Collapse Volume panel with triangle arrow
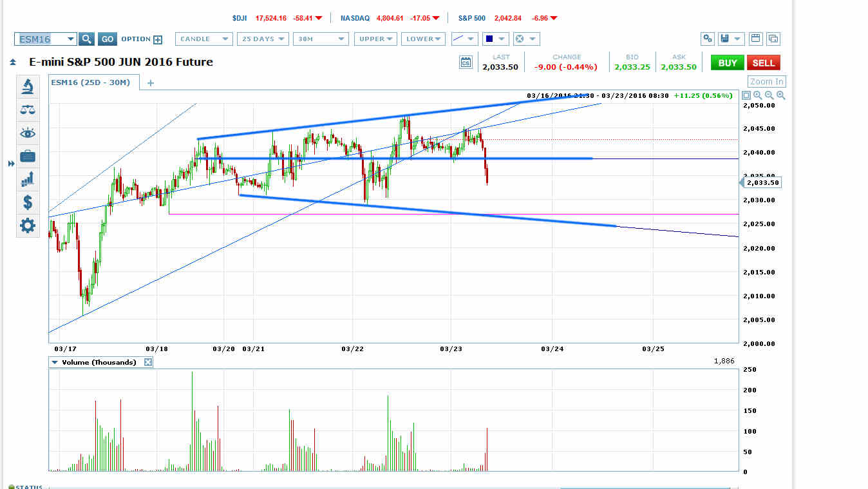 click(x=55, y=362)
